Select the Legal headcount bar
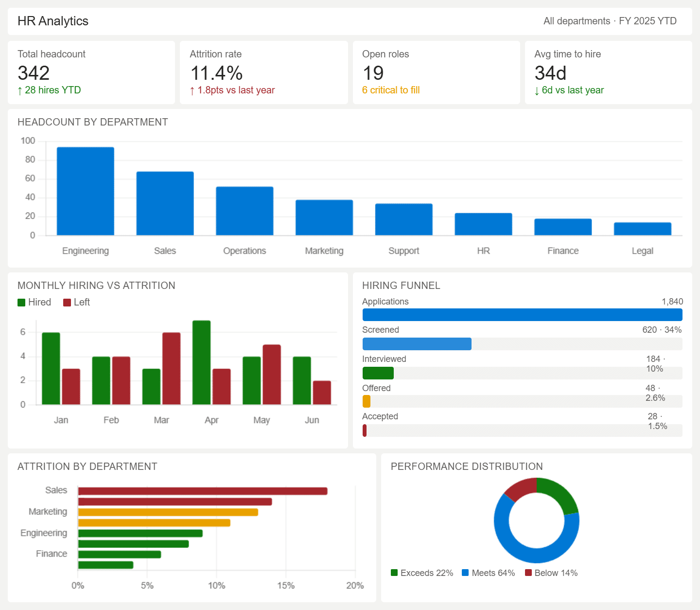Screen dimensions: 700x610 coord(643,229)
